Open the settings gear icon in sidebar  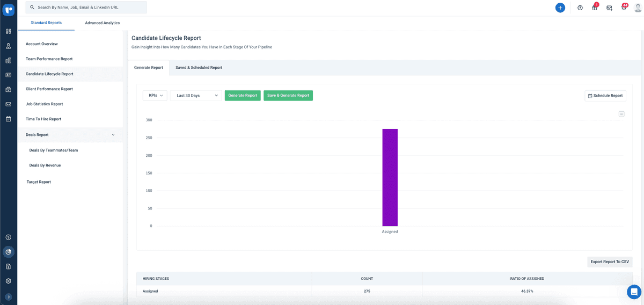tap(9, 281)
